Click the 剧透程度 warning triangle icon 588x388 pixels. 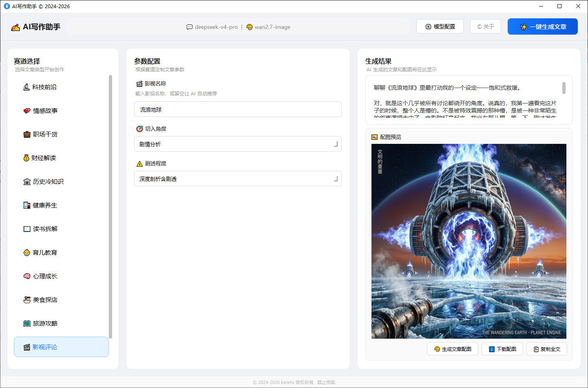tap(139, 164)
